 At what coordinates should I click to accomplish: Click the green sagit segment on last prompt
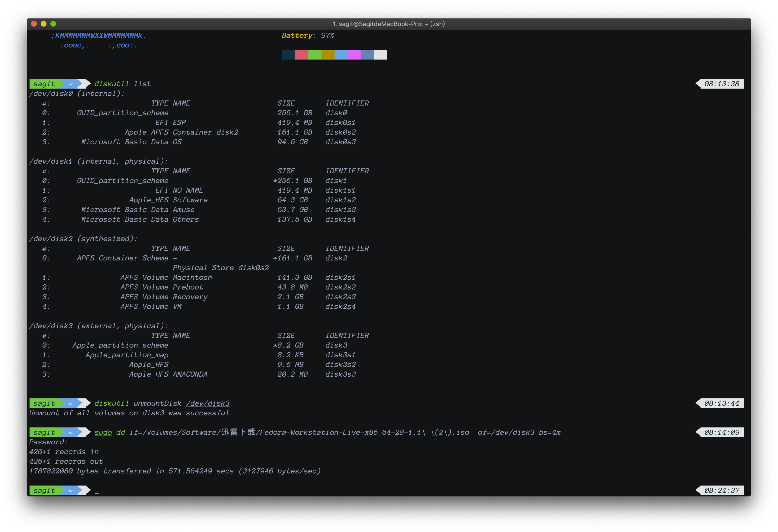point(44,490)
